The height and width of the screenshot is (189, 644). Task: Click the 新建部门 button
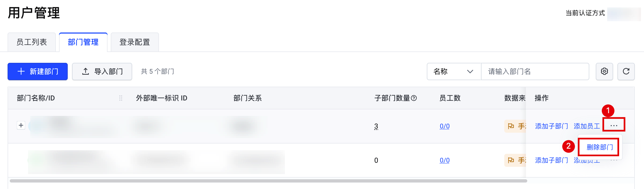pos(38,71)
